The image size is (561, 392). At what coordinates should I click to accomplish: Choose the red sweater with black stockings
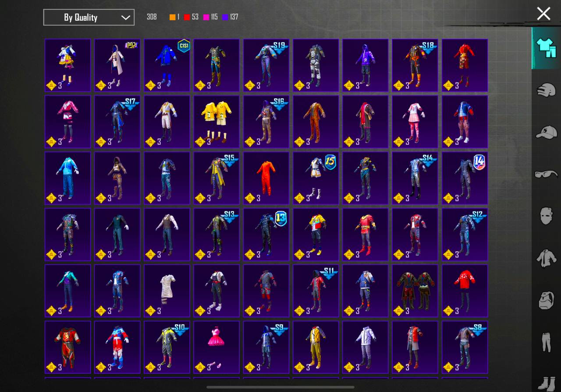(x=465, y=291)
